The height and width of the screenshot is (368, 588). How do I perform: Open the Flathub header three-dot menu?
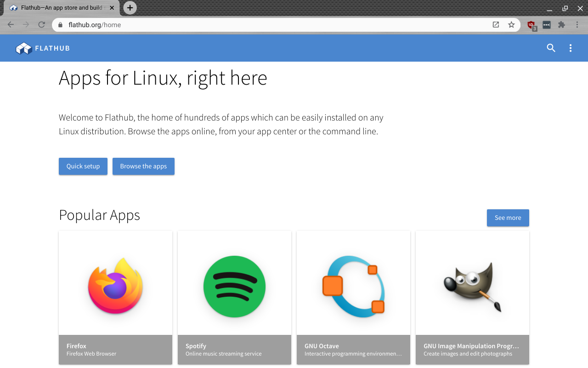pyautogui.click(x=571, y=48)
